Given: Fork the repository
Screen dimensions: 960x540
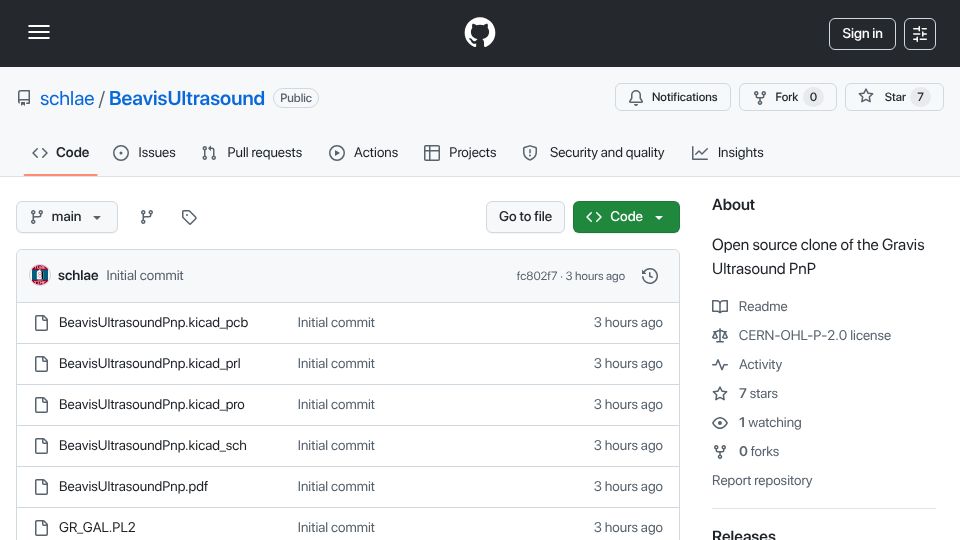Looking at the screenshot, I should click(787, 97).
